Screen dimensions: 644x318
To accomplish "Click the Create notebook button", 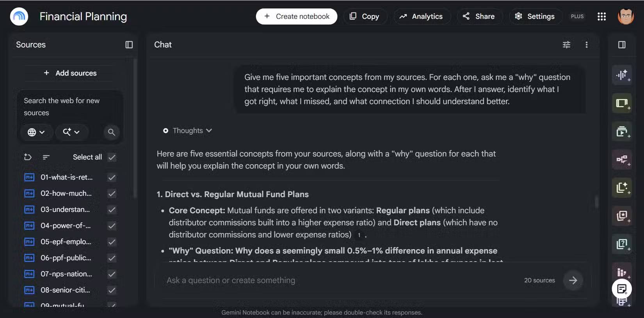I will point(297,16).
